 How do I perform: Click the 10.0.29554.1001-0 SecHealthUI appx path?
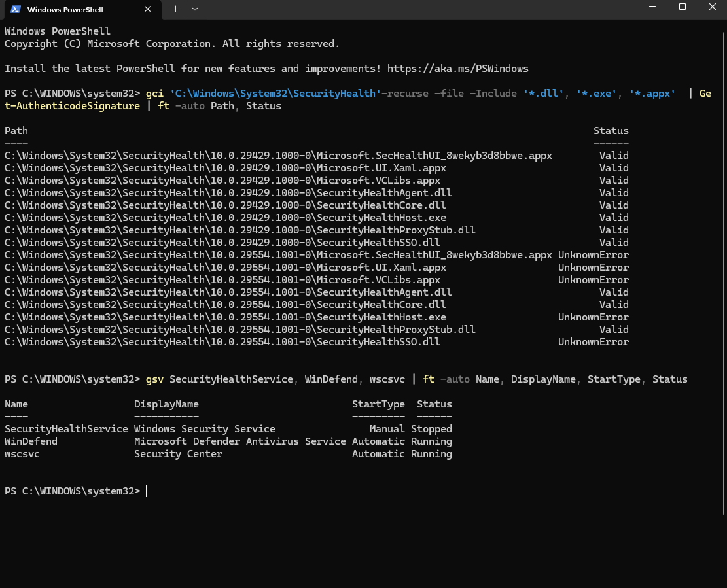tap(278, 255)
